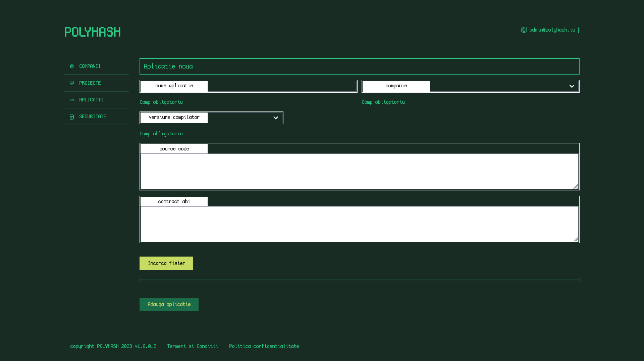Click the cloud icon beside Aplicatii

click(72, 100)
